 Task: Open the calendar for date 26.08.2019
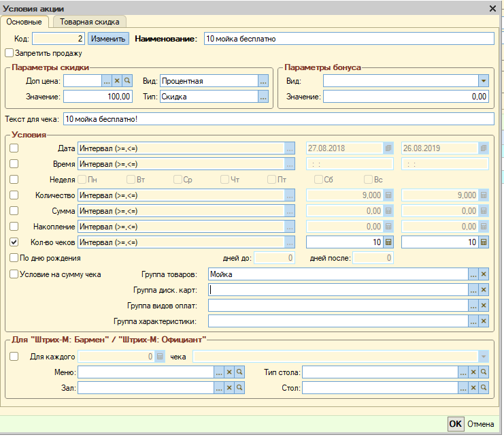tap(484, 148)
